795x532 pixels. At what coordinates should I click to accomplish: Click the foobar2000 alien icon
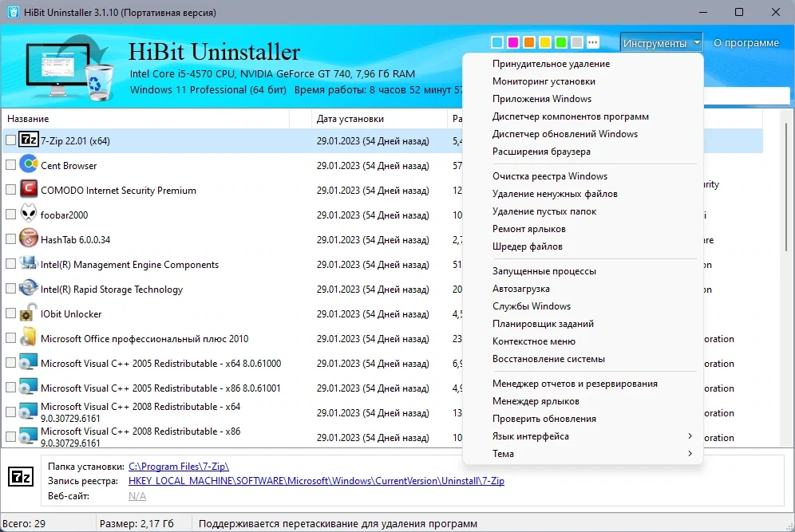[x=29, y=213]
